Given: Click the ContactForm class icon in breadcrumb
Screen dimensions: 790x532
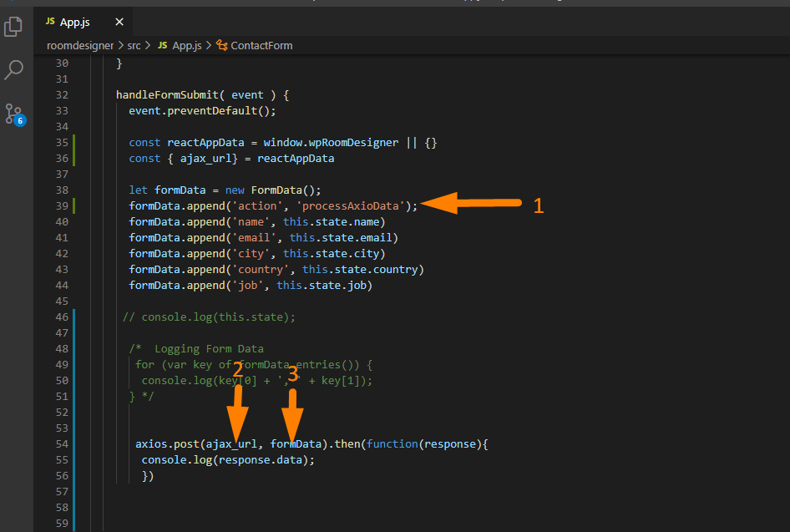Looking at the screenshot, I should (x=221, y=45).
